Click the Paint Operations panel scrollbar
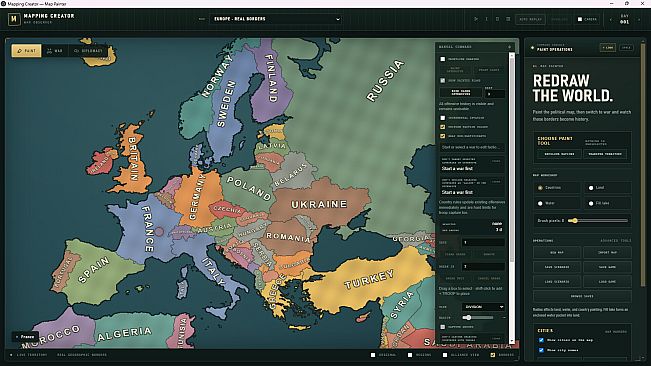The image size is (651, 366). tap(643, 166)
